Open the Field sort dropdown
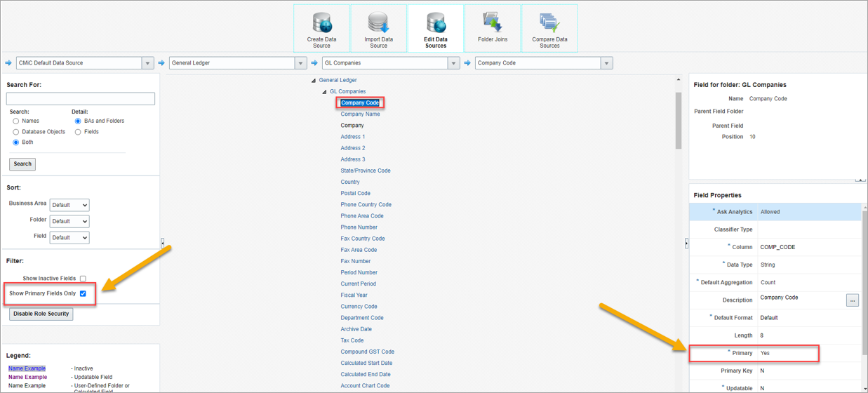The image size is (868, 393). pyautogui.click(x=69, y=237)
